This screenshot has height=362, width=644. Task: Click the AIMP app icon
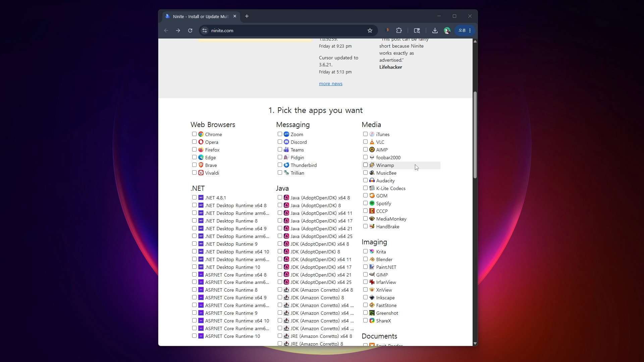click(372, 149)
